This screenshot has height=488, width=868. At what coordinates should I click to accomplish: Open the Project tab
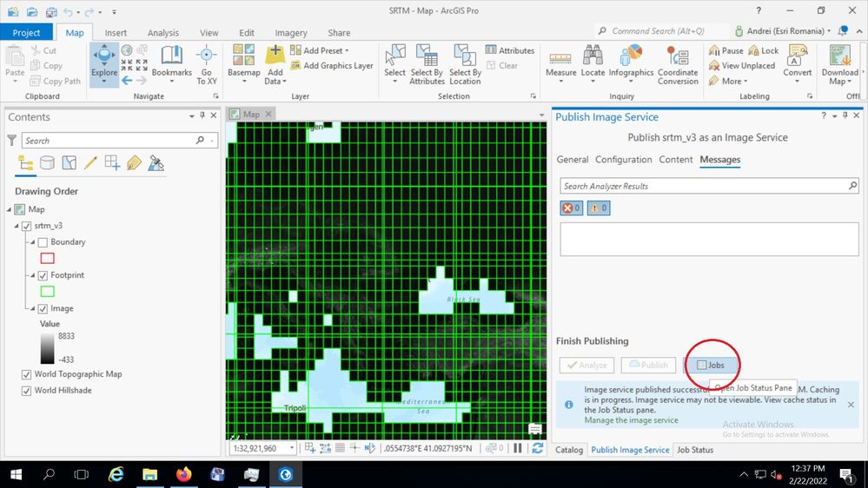coord(27,33)
